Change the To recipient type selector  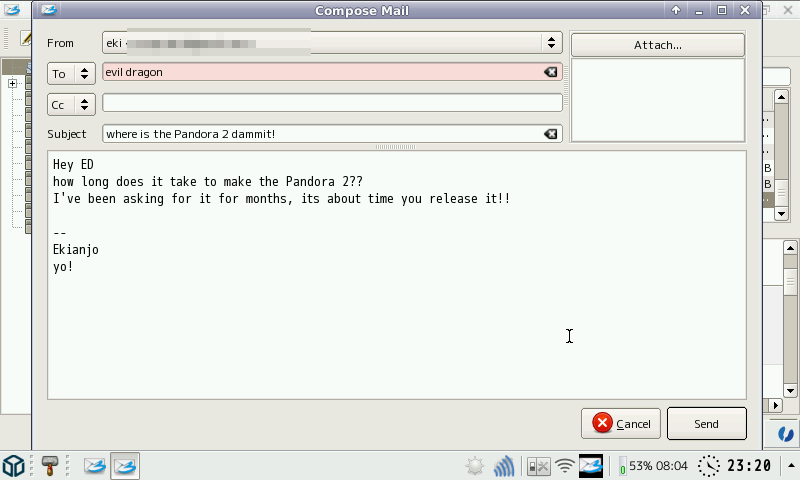(x=71, y=73)
